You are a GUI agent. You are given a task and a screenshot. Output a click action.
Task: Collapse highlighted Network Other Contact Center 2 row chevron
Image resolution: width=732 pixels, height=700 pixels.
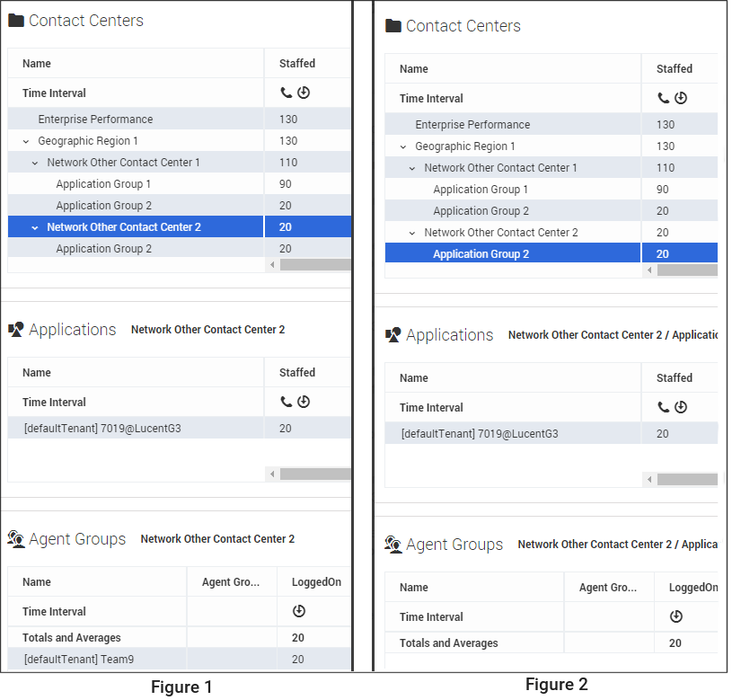tap(35, 228)
